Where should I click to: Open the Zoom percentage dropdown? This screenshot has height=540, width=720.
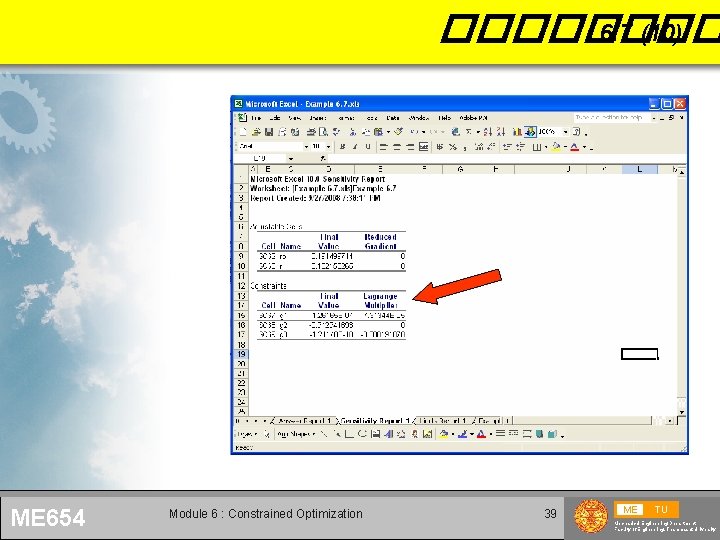566,132
